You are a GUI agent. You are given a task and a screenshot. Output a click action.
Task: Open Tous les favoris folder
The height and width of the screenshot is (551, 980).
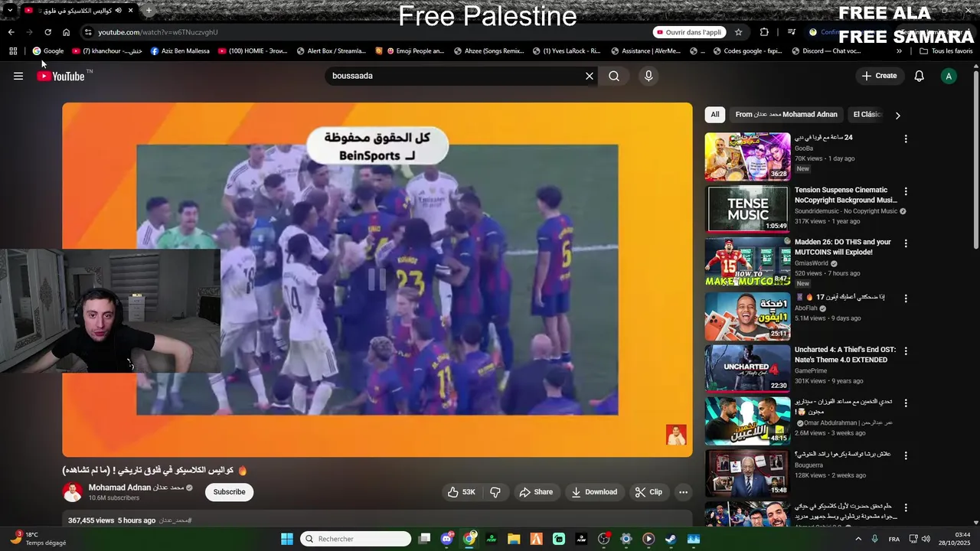tap(946, 51)
